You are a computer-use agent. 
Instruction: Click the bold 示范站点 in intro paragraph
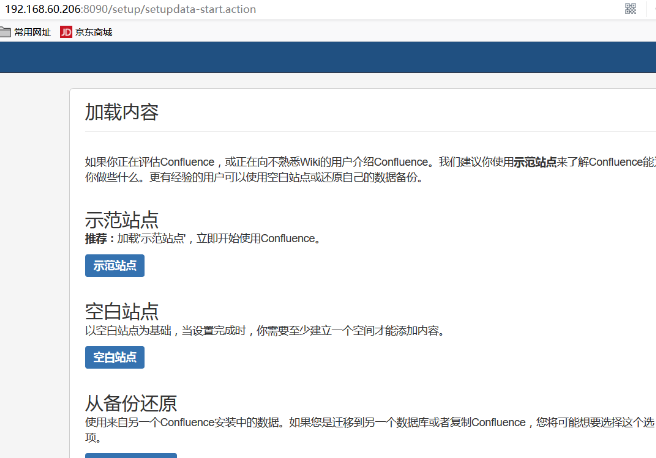coord(535,162)
